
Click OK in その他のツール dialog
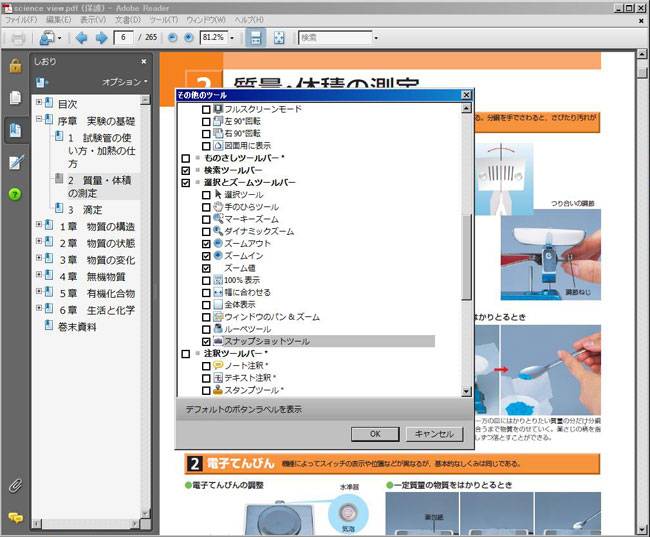[x=375, y=434]
